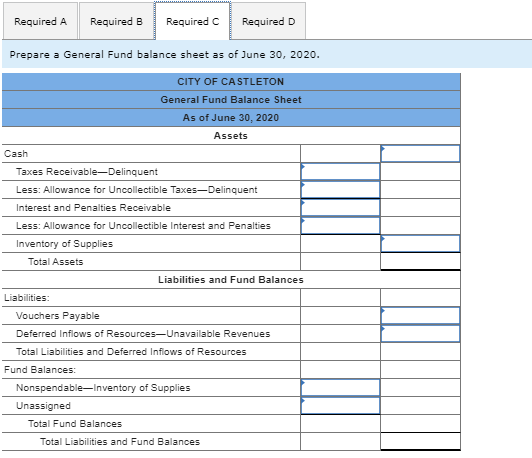Click the 'Vouchers Payable' label
The height and width of the screenshot is (458, 532).
pos(58,316)
